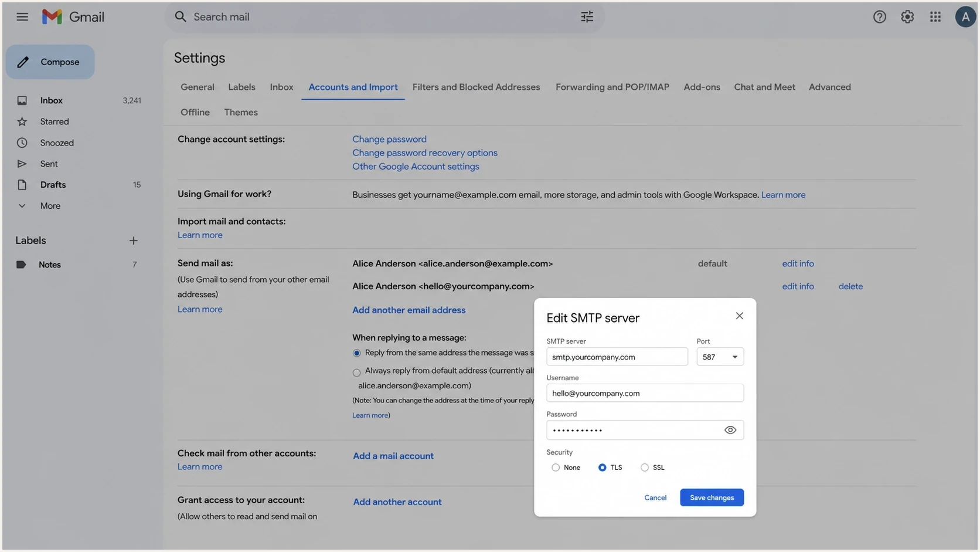The image size is (980, 552).
Task: Click Save changes button
Action: click(x=712, y=497)
